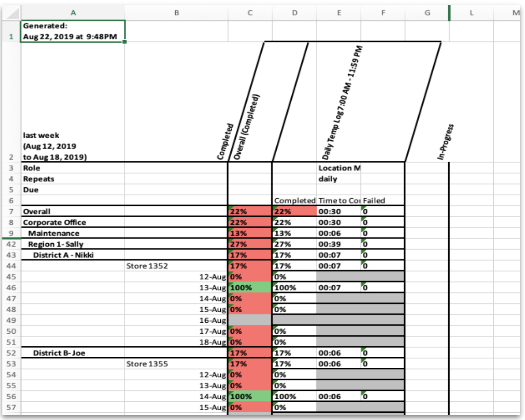Click the 14-Aug cell in row 56
Screen dimensions: 525x420
tap(176, 396)
